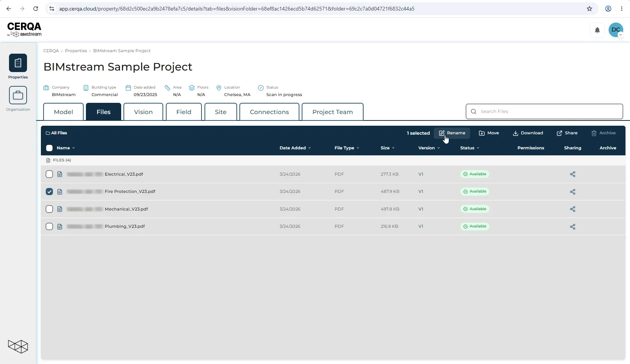Share the Electrical_V23.pdf file via share icon

pyautogui.click(x=573, y=174)
